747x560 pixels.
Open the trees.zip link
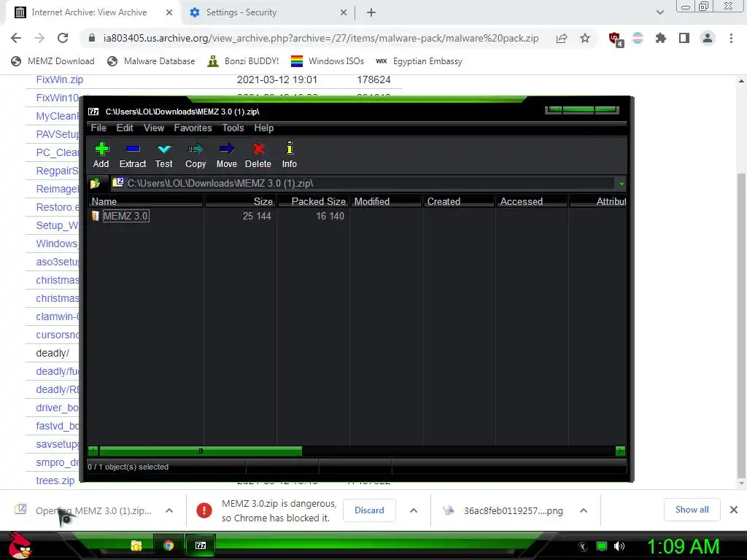click(x=55, y=481)
